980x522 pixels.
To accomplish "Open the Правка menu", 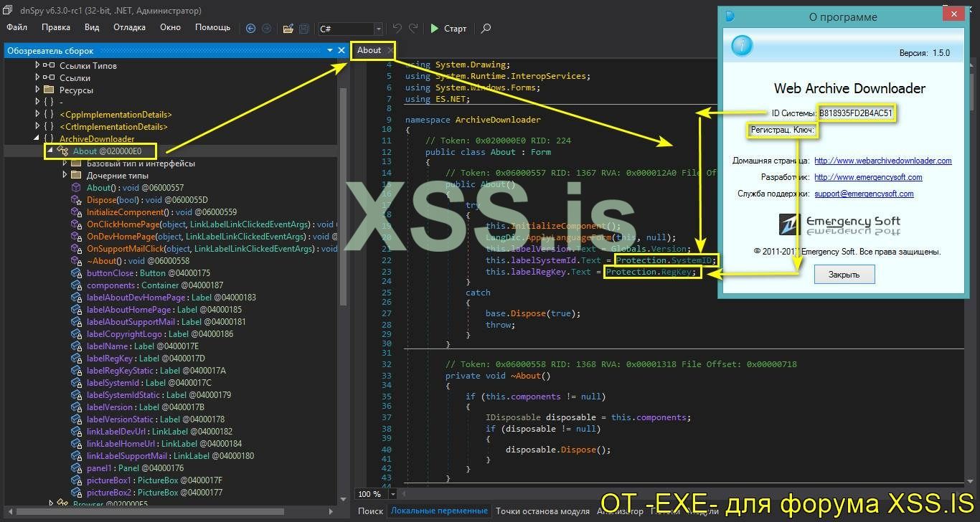I will click(56, 27).
